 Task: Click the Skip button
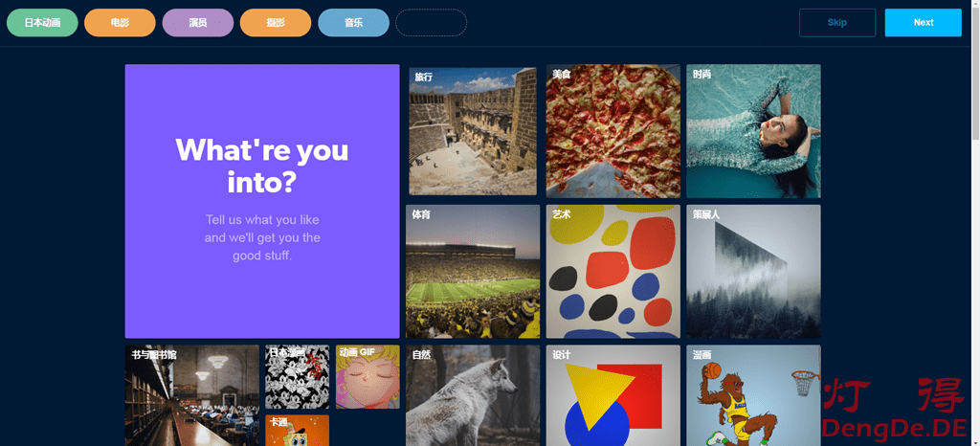(x=836, y=22)
